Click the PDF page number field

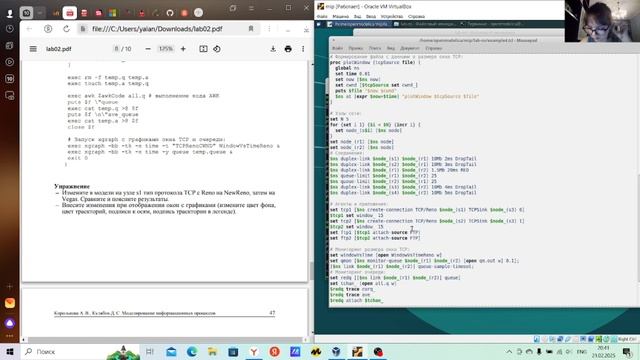click(116, 49)
